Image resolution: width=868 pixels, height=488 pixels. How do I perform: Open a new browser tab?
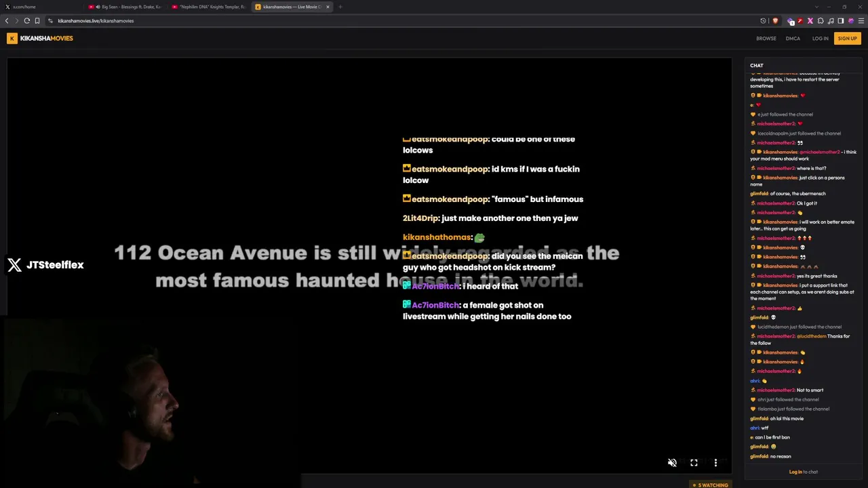point(340,7)
